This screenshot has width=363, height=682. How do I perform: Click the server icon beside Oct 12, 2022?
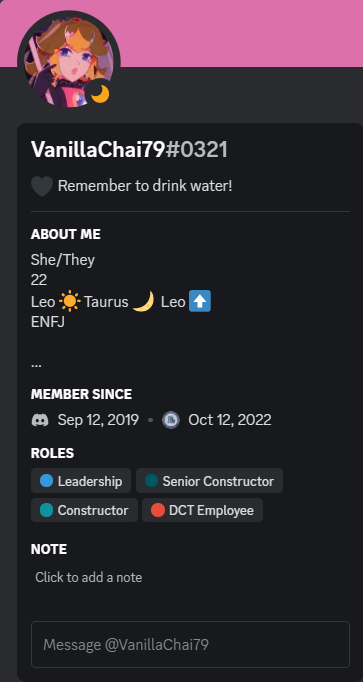pyautogui.click(x=170, y=420)
